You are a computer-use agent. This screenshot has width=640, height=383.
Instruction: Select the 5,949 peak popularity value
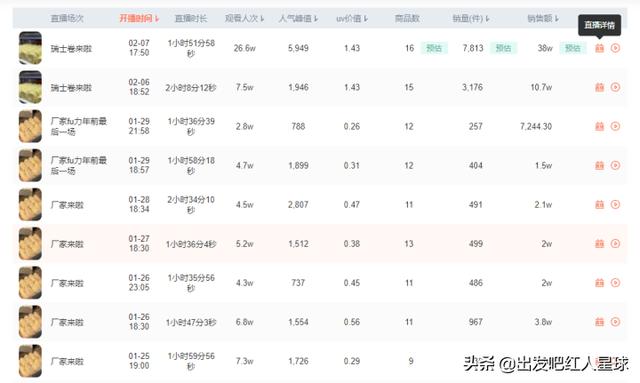pos(298,48)
